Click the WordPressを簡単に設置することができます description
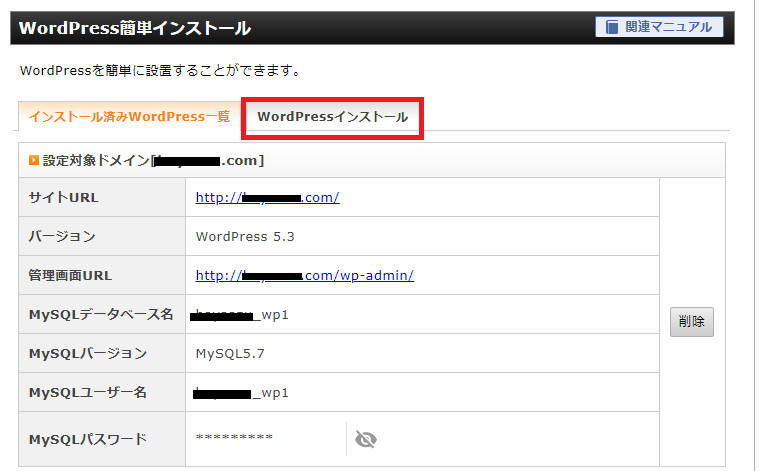 click(x=160, y=71)
